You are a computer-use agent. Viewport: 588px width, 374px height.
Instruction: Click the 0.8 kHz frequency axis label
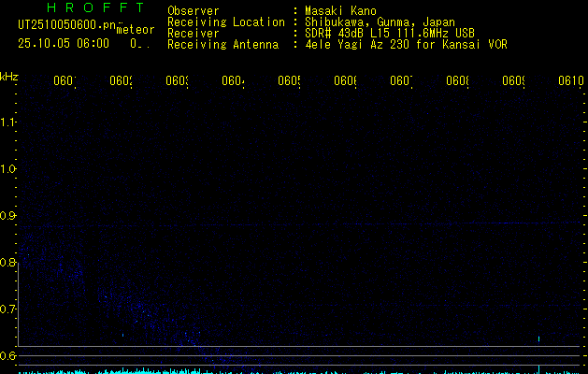point(9,263)
